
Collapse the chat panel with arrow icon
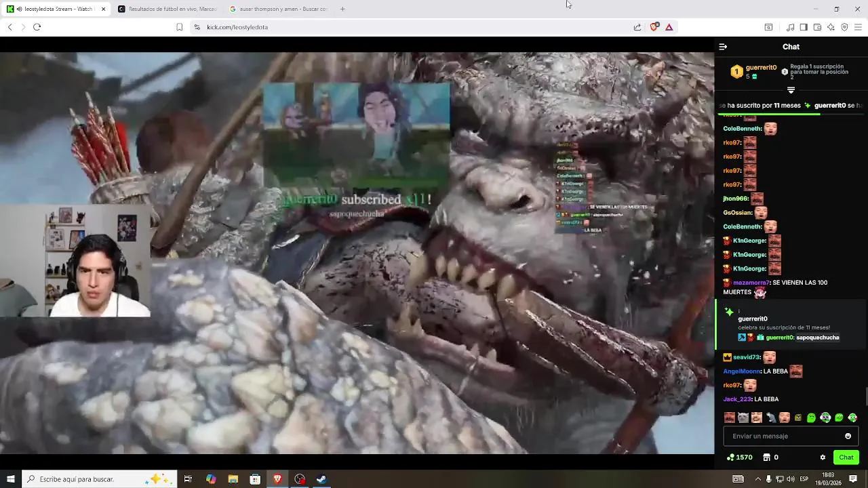(723, 47)
